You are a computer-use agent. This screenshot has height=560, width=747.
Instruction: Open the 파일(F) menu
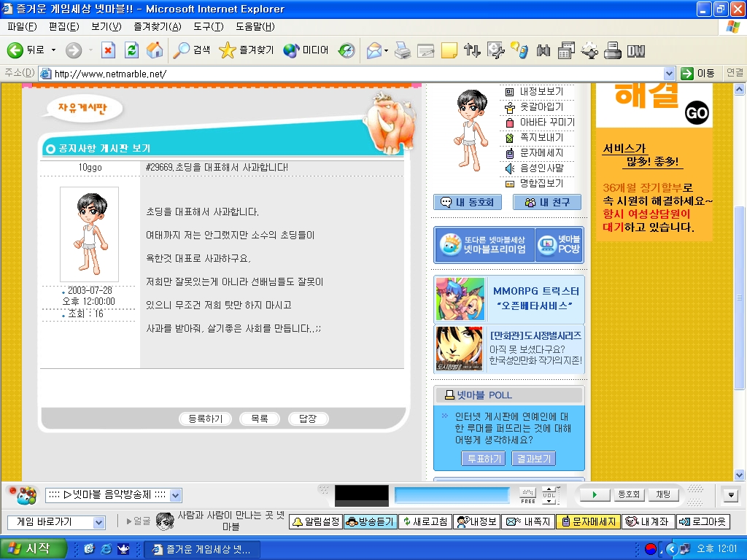[22, 27]
